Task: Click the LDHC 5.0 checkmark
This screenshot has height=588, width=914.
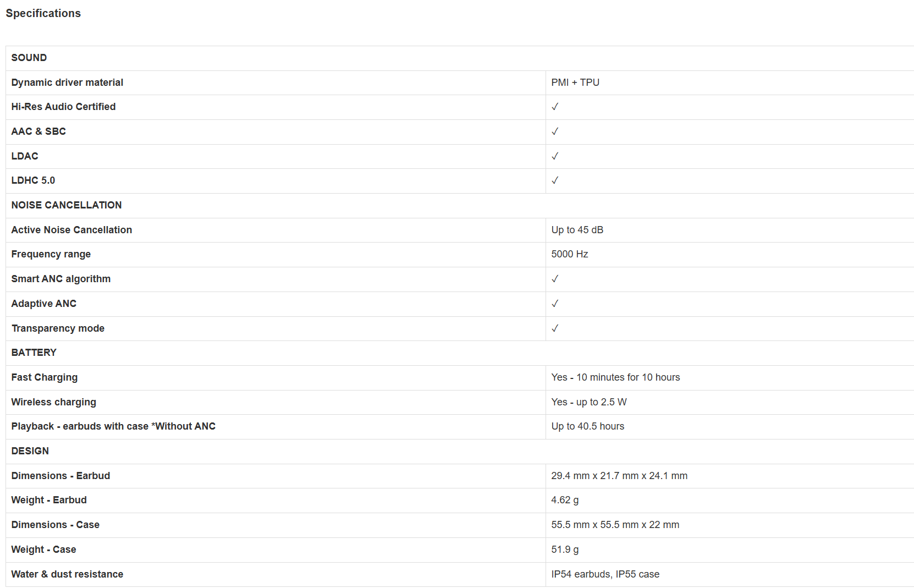Action: (x=555, y=180)
